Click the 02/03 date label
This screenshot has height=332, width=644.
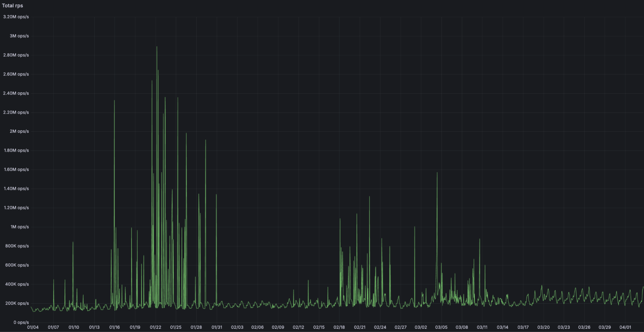click(237, 327)
